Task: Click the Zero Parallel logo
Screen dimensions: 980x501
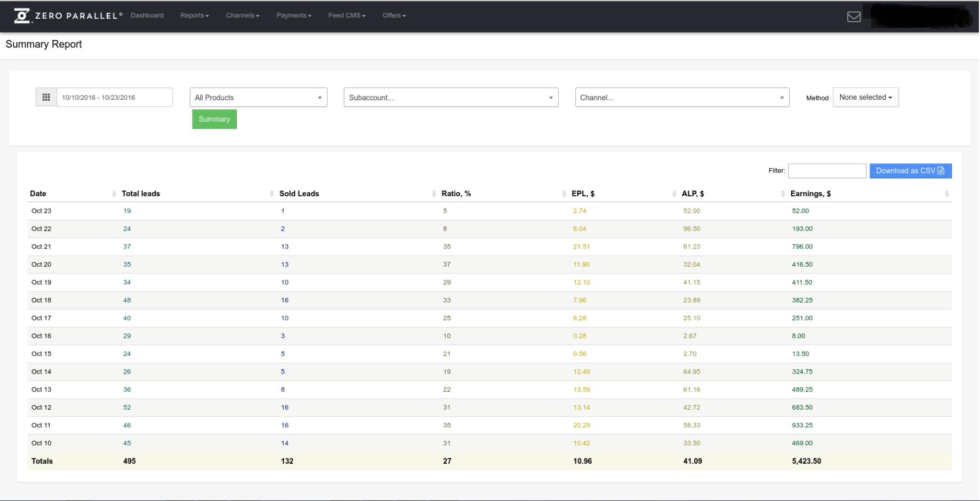Action: [x=68, y=16]
